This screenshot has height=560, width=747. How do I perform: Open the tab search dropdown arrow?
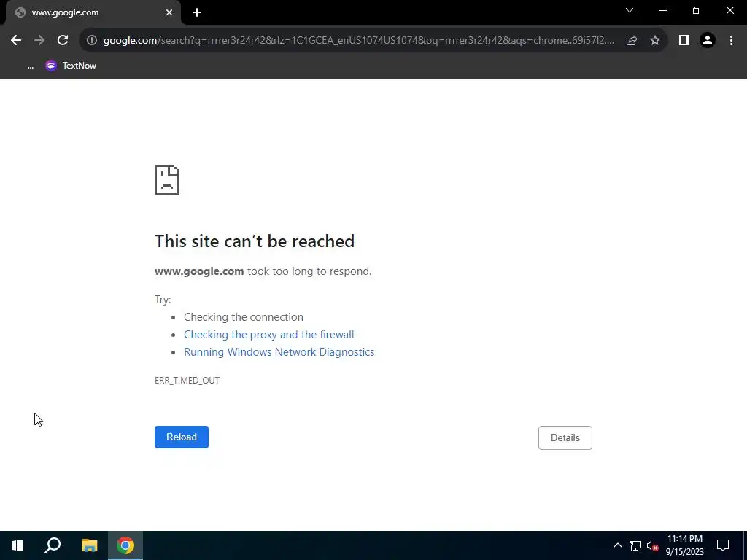tap(630, 10)
